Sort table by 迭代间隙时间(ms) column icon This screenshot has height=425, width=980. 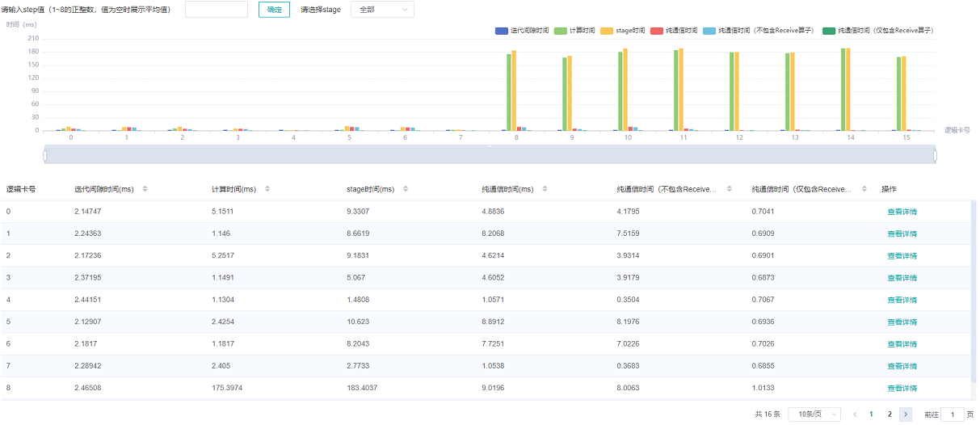click(145, 189)
